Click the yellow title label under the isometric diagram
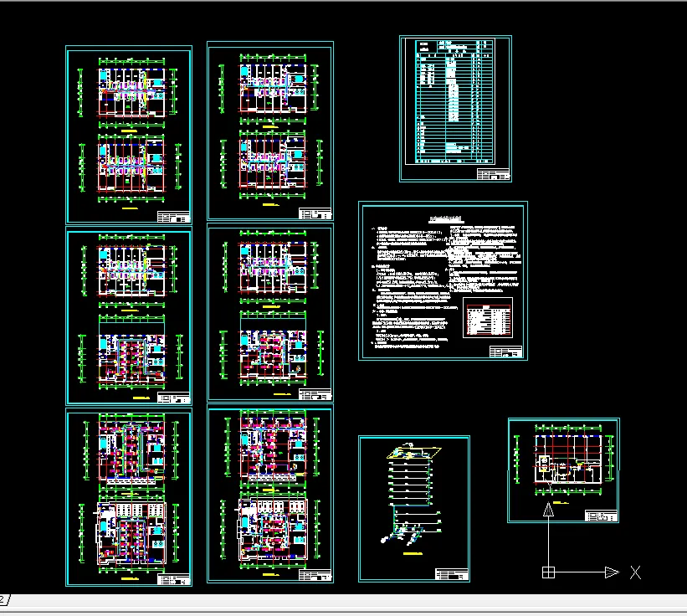Image resolution: width=687 pixels, height=616 pixels. [413, 553]
